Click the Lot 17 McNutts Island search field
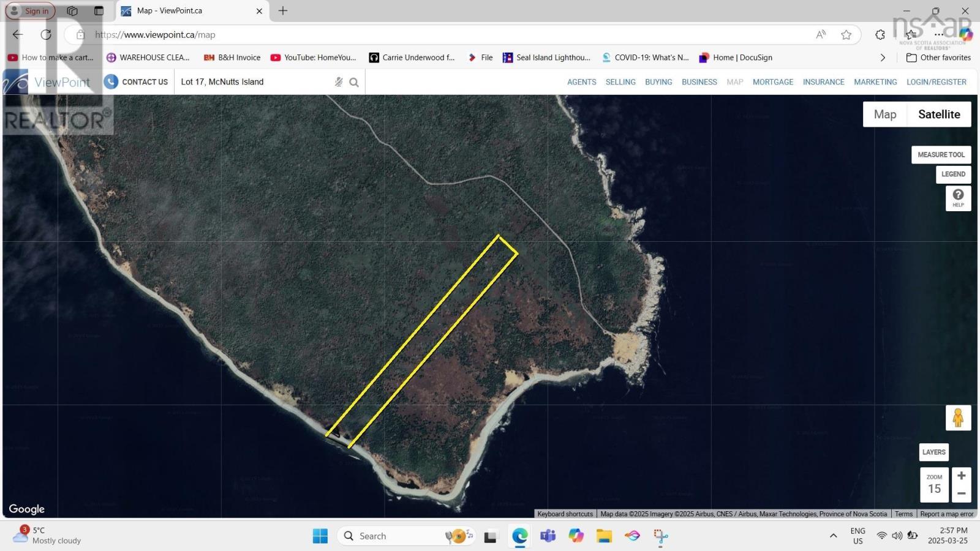The height and width of the screenshot is (551, 980). tap(254, 82)
